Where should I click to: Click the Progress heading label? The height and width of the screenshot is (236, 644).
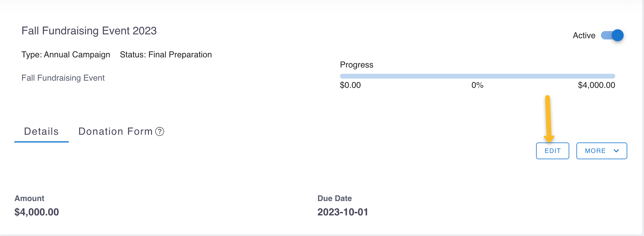[x=357, y=65]
